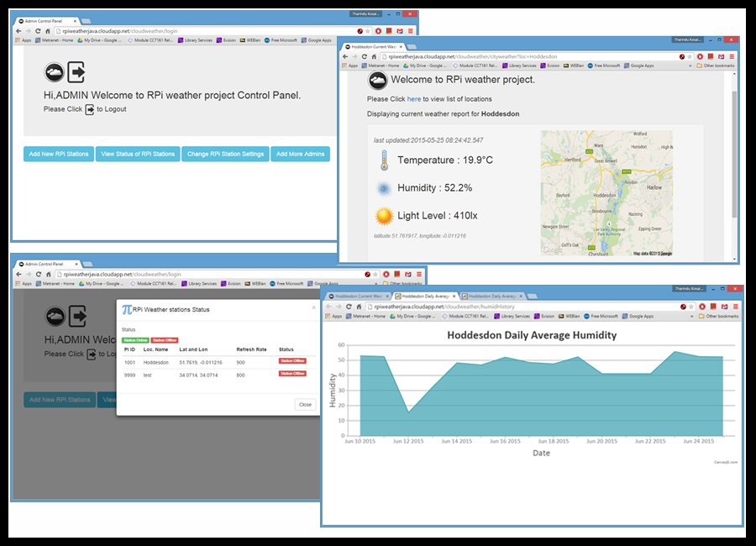Click the small logout icon before 'to Logout' in top-left window

click(90, 109)
